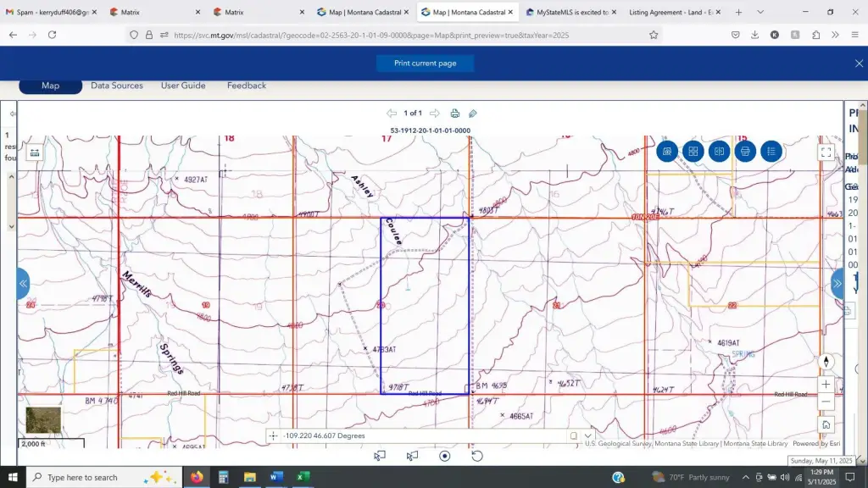Open the measurement tool on map

(x=667, y=152)
